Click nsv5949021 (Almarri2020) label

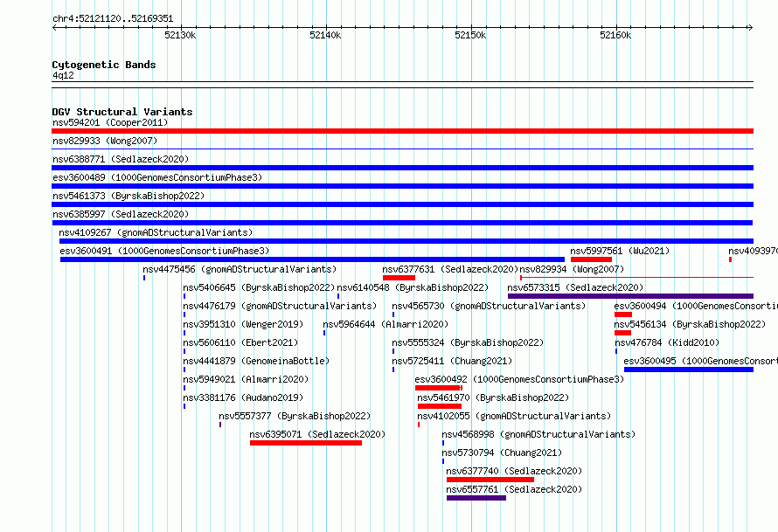point(246,379)
